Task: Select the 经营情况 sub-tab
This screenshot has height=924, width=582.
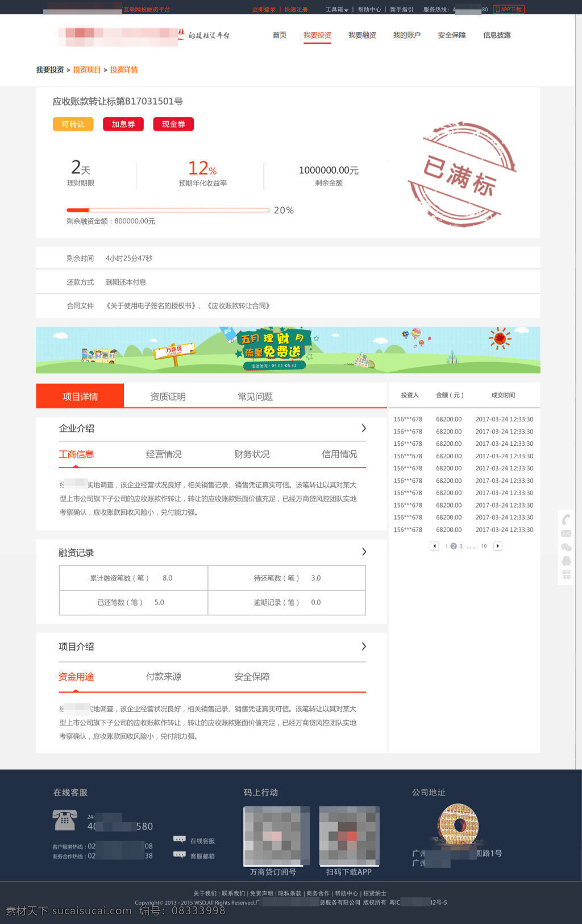Action: [x=164, y=454]
